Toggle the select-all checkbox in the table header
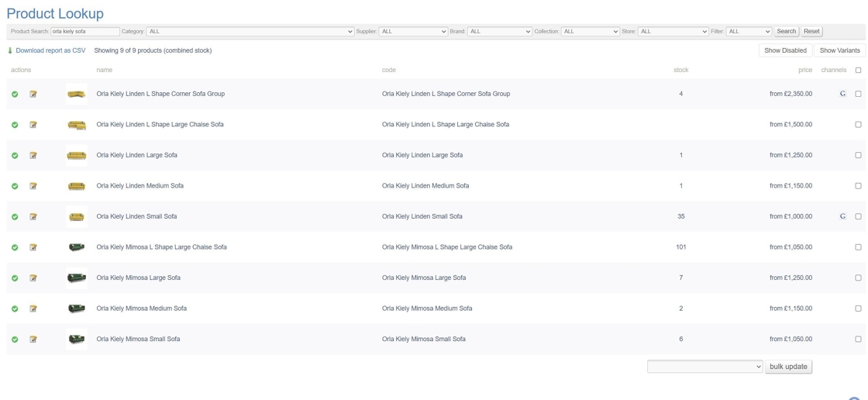The width and height of the screenshot is (868, 400). [858, 71]
